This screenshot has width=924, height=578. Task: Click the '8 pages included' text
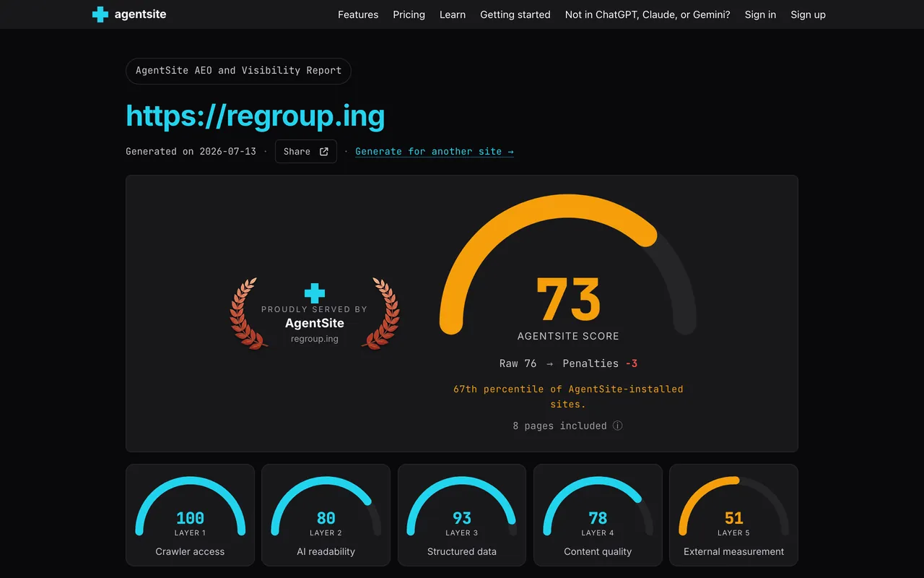(560, 426)
